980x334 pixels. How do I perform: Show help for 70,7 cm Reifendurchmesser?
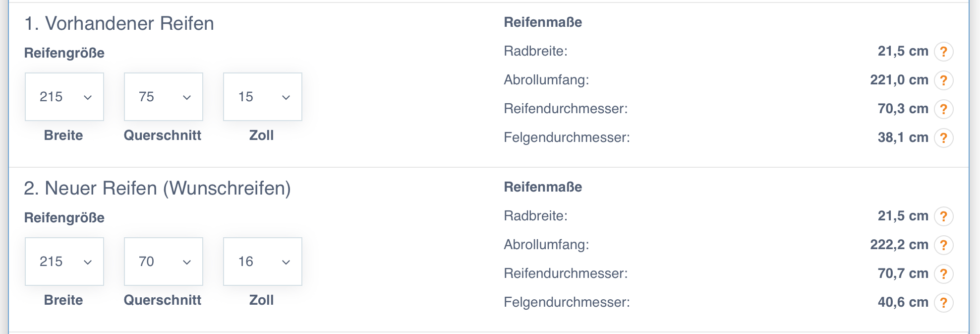pyautogui.click(x=943, y=274)
